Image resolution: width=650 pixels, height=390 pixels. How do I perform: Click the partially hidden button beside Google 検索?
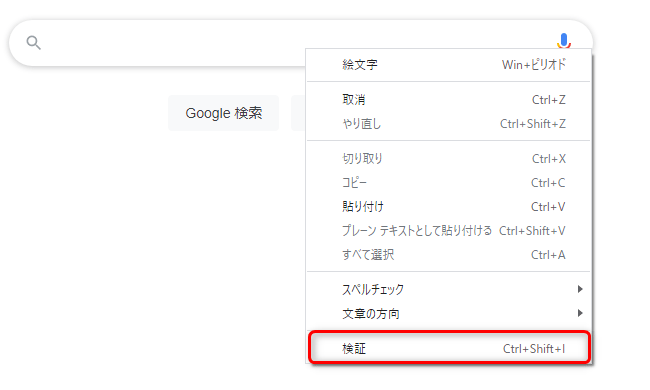tap(298, 113)
